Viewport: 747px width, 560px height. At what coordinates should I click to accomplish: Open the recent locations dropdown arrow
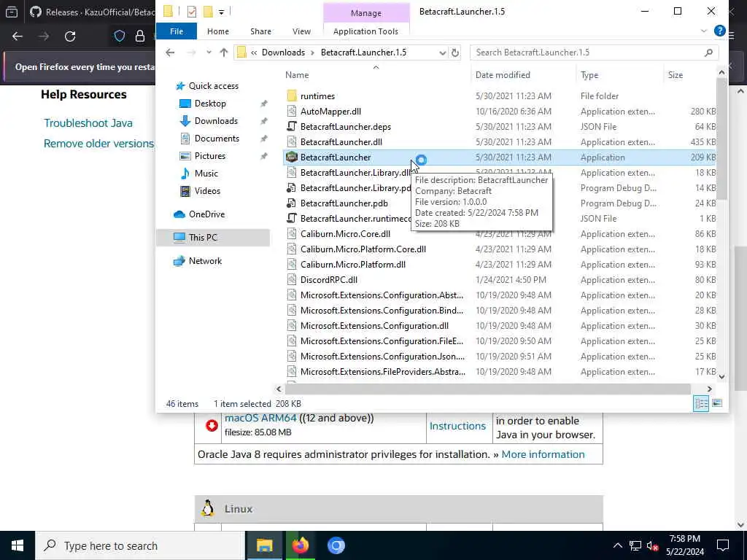[209, 52]
